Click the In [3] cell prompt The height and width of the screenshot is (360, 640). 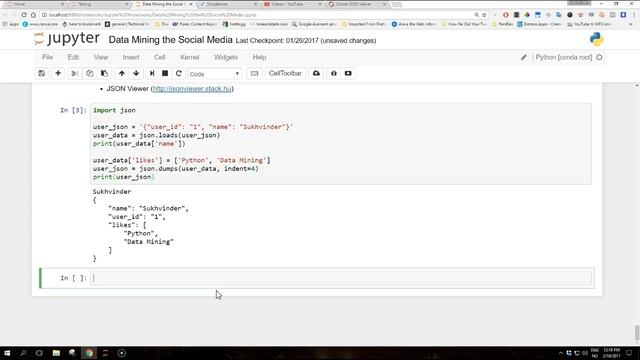pyautogui.click(x=73, y=110)
